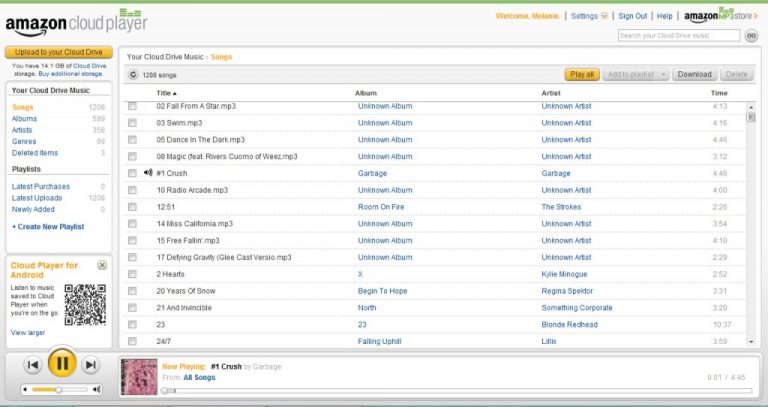The width and height of the screenshot is (768, 407).
Task: Click the now-playing speaker icon by #1 Crush
Action: pos(148,172)
